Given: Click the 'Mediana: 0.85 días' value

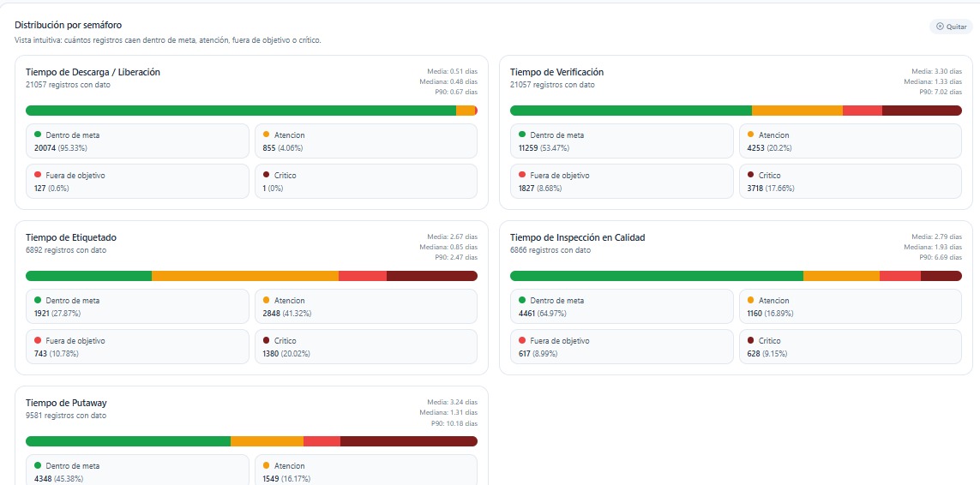Looking at the screenshot, I should (x=448, y=247).
